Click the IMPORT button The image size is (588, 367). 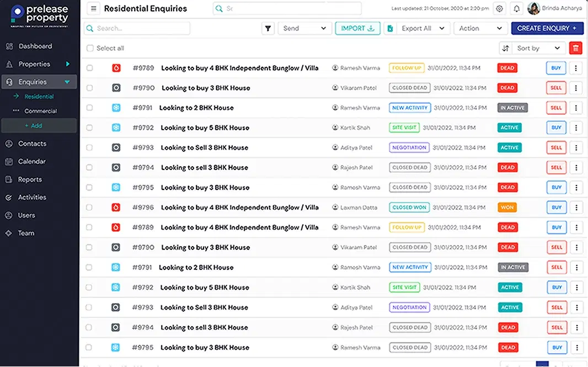[357, 29]
